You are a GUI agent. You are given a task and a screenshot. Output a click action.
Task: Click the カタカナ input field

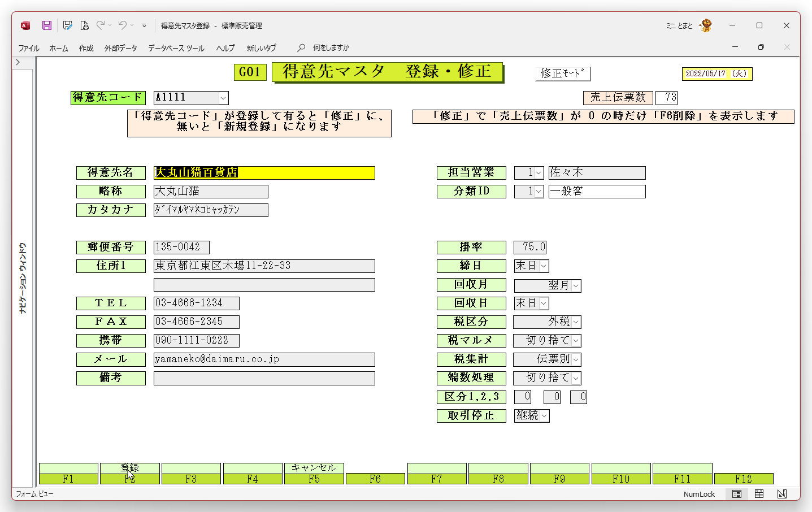point(211,210)
